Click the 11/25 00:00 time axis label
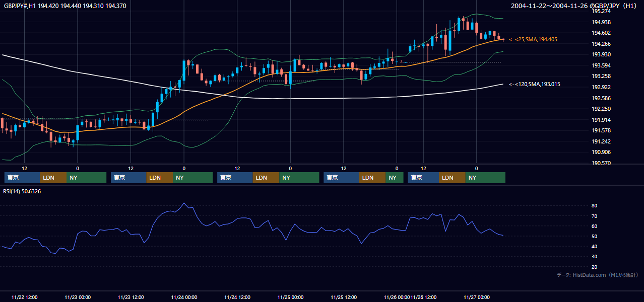The height and width of the screenshot is (302, 644). pos(290,297)
